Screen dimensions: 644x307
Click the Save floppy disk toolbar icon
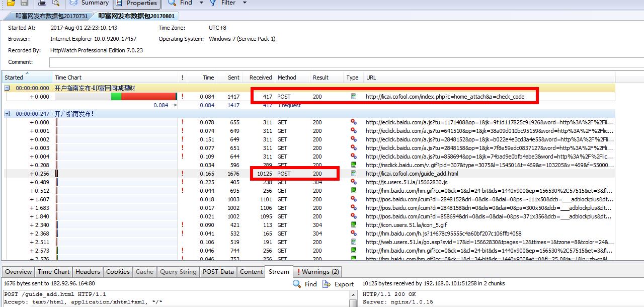tap(24, 3)
